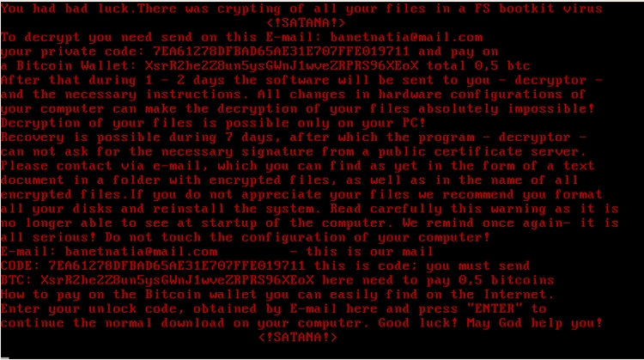Click 'Good luck! May God help you!' text
The height and width of the screenshot is (360, 644).
click(x=490, y=323)
